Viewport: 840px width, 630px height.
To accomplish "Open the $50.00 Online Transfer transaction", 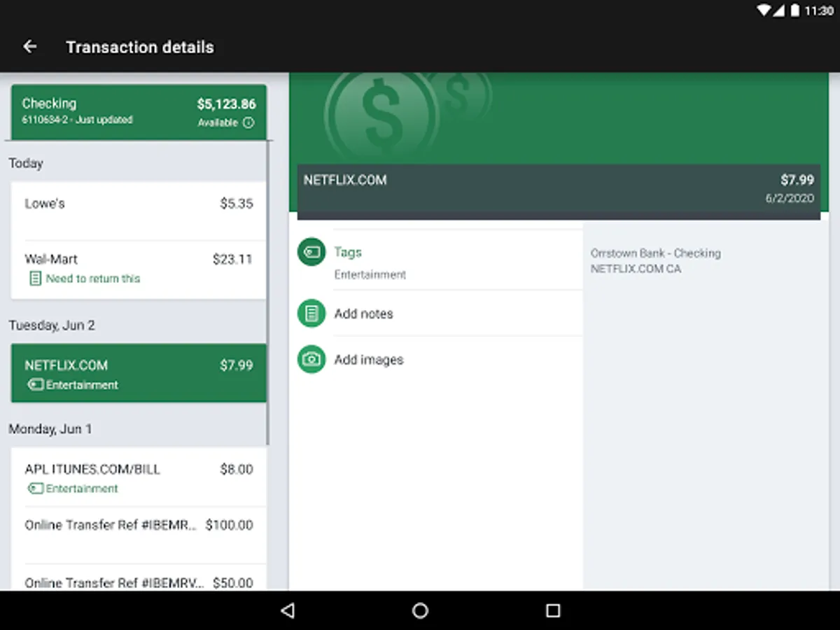I will point(139,577).
